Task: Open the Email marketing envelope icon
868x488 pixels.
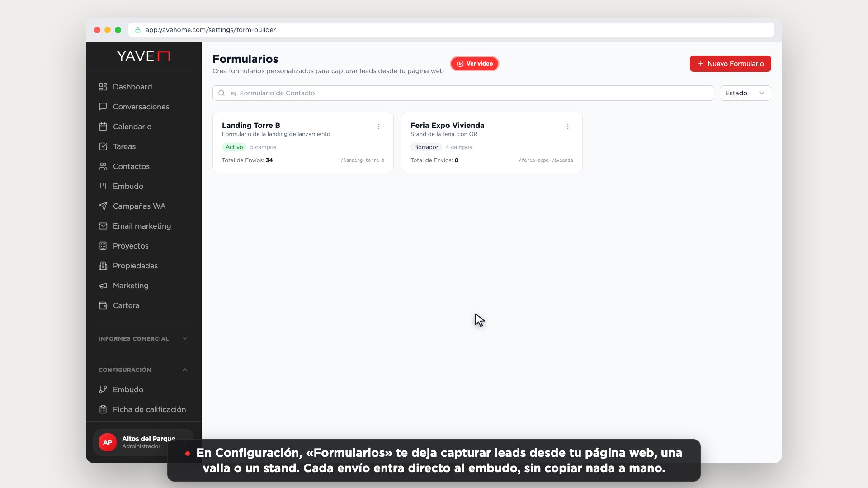Action: [x=103, y=226]
